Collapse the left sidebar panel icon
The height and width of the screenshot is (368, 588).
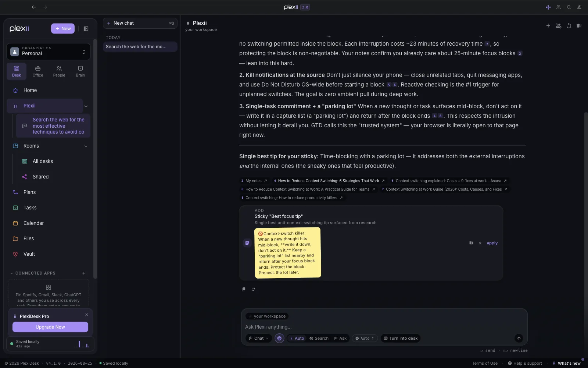coord(86,29)
